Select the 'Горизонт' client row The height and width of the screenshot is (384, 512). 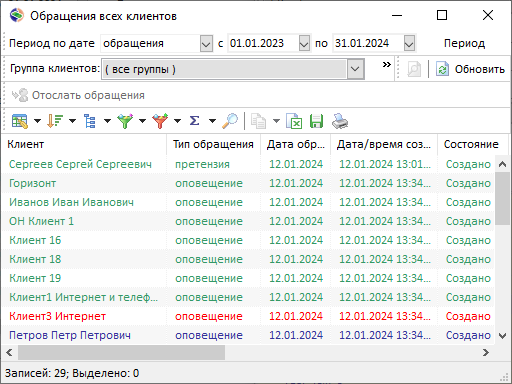[x=248, y=183]
